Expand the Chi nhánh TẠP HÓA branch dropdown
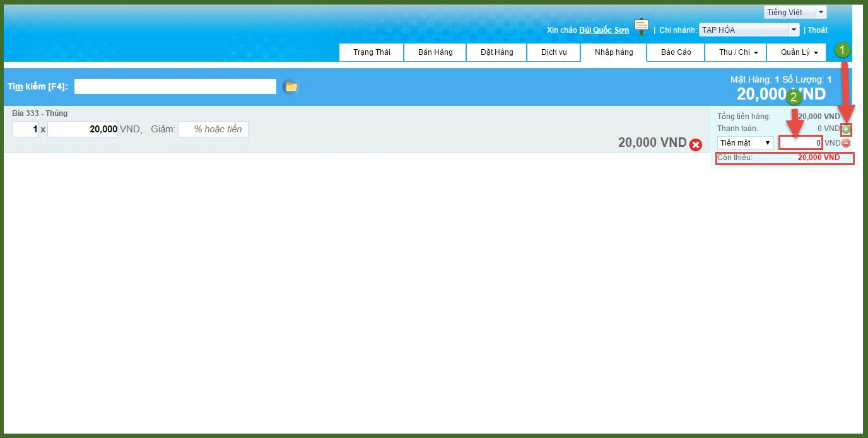The image size is (868, 438). [x=749, y=30]
